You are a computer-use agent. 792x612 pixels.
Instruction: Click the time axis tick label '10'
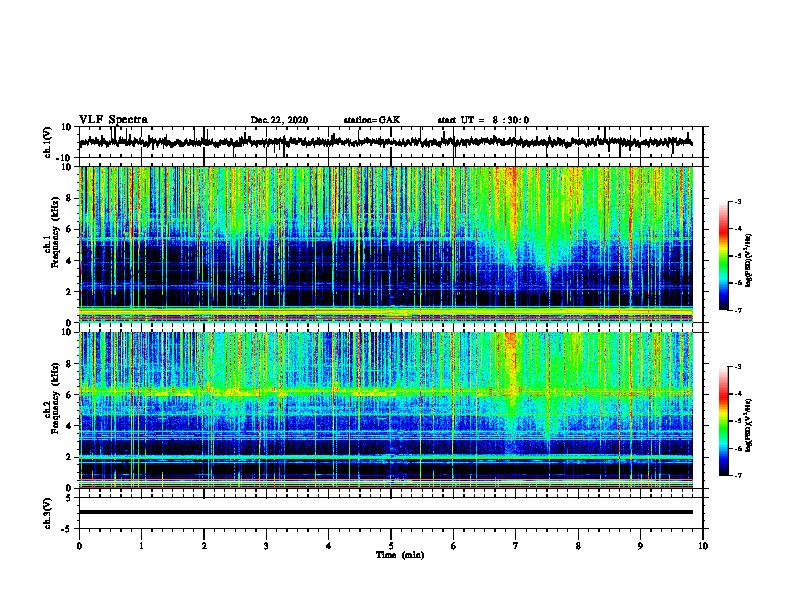coord(703,546)
